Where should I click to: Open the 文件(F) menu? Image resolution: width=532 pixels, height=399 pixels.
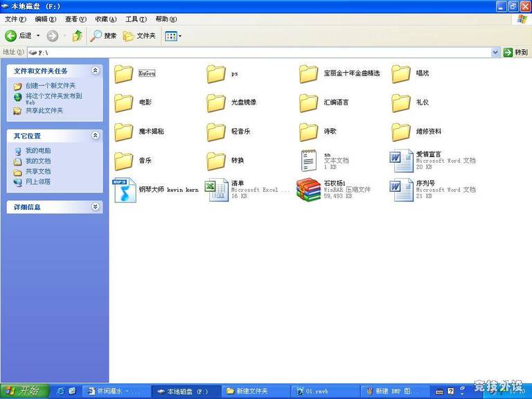pyautogui.click(x=15, y=19)
